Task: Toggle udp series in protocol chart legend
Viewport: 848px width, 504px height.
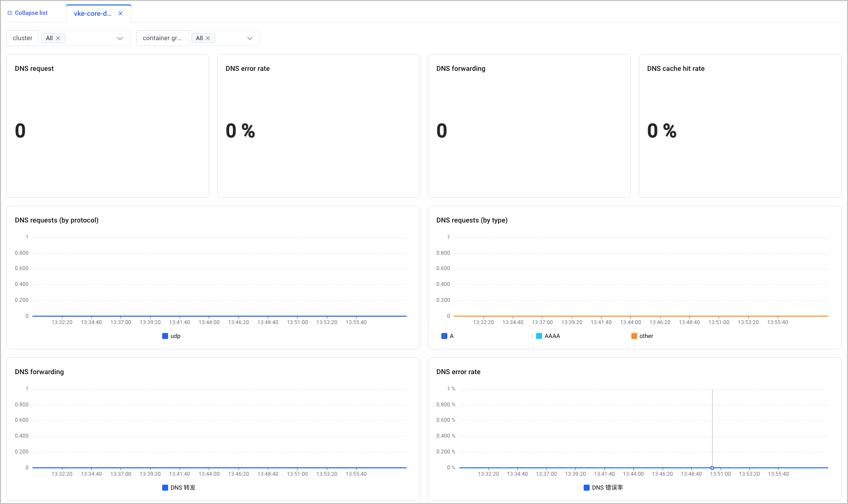Action: 171,336
